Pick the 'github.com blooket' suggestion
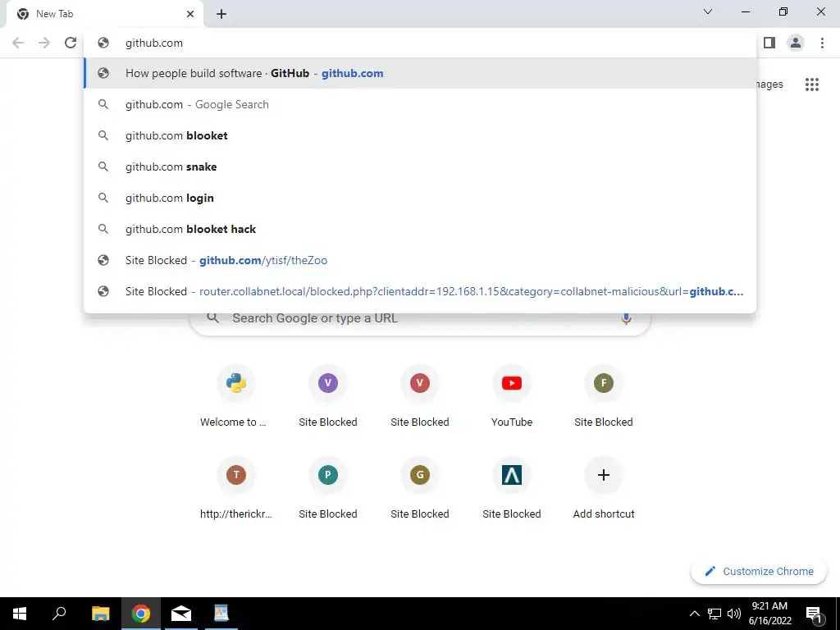Screen dimensions: 840x630 (x=421, y=135)
